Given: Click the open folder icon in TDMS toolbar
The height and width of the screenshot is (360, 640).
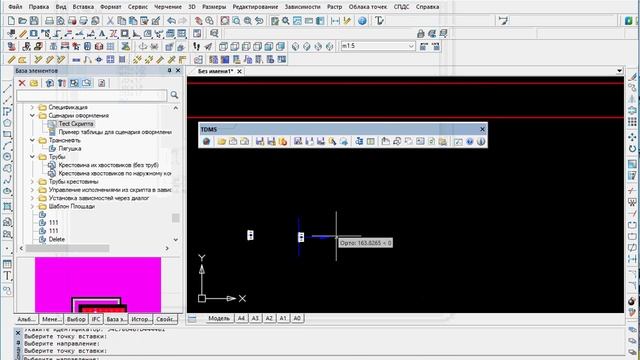Looking at the screenshot, I should click(x=222, y=142).
